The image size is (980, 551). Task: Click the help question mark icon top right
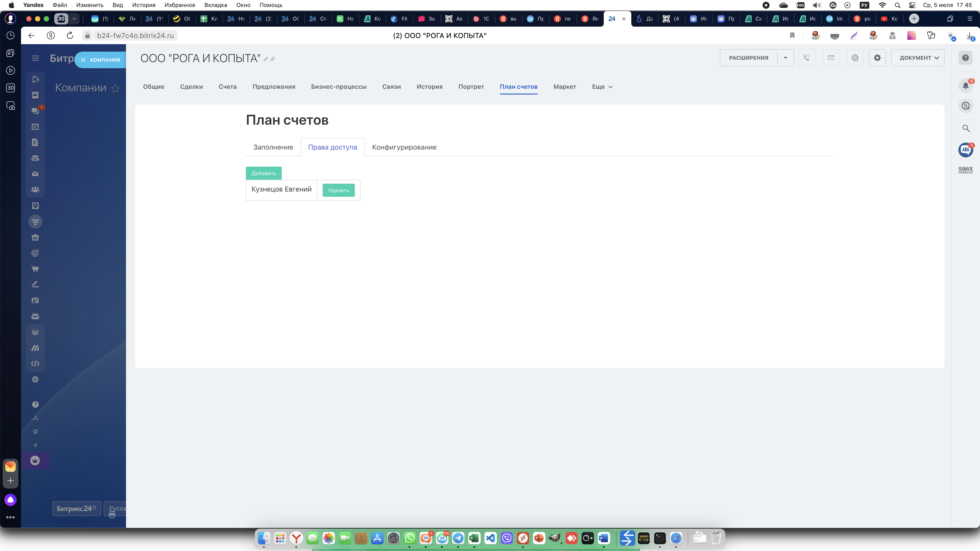965,58
